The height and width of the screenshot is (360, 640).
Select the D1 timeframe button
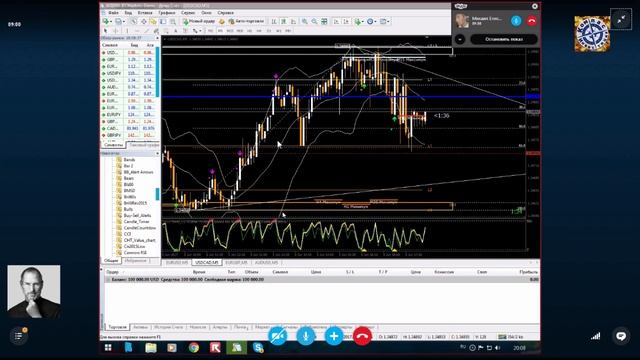269,31
